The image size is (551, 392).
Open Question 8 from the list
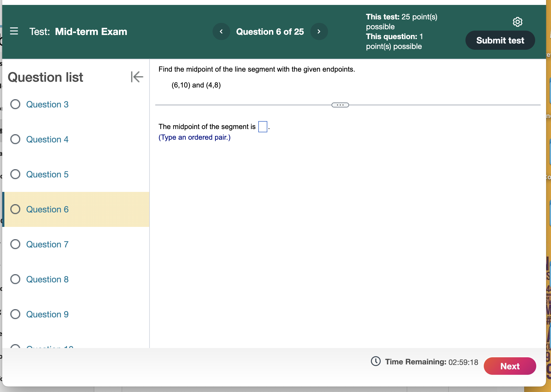(47, 279)
